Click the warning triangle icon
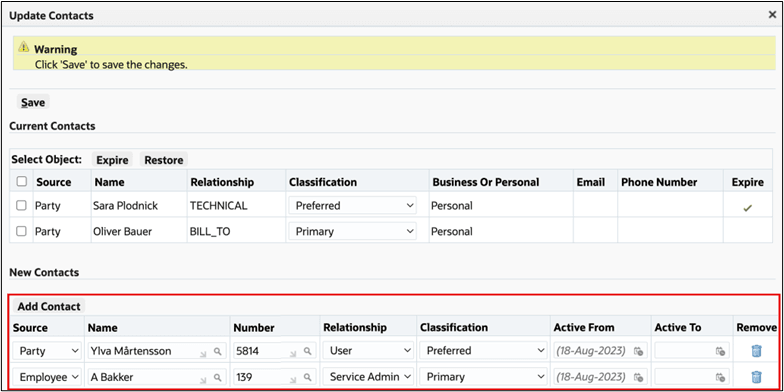Image resolution: width=784 pixels, height=392 pixels. pos(24,47)
